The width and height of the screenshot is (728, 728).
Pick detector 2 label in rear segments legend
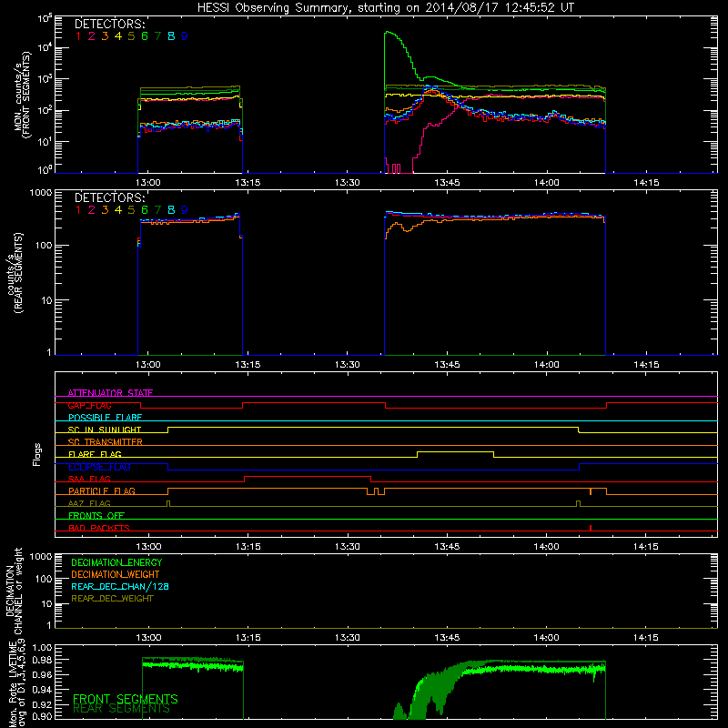click(x=92, y=210)
